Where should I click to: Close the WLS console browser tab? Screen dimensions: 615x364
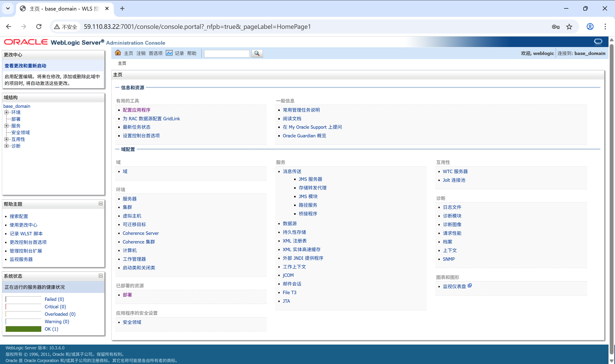107,9
